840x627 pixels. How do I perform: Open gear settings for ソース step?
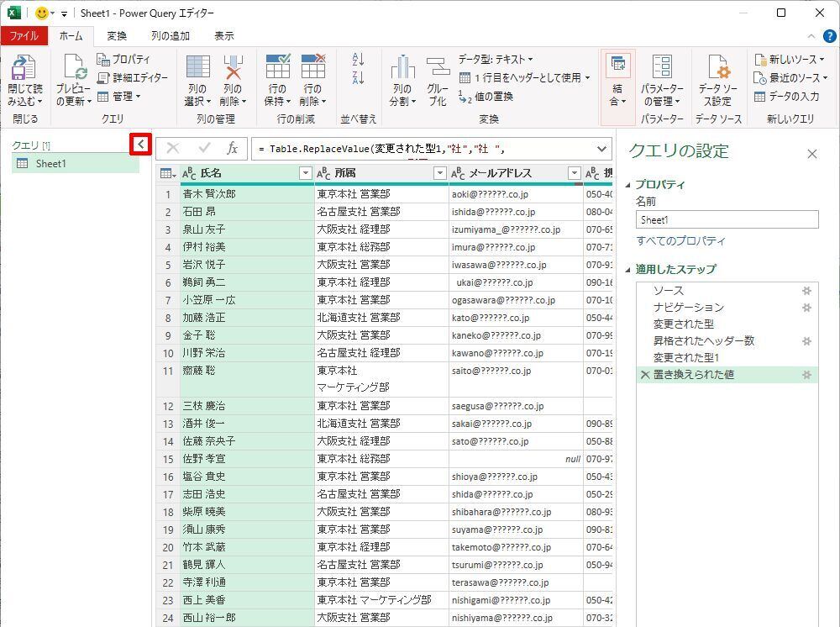point(806,291)
